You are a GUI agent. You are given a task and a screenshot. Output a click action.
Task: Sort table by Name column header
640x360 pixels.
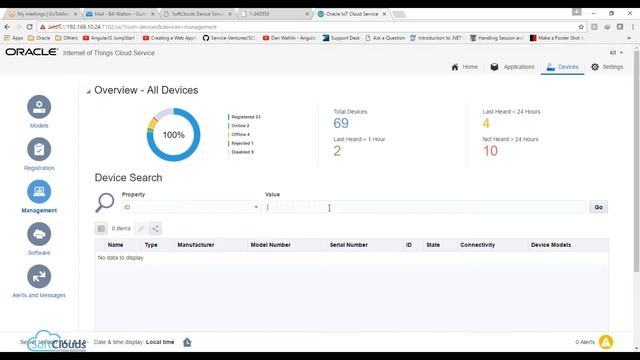(116, 245)
